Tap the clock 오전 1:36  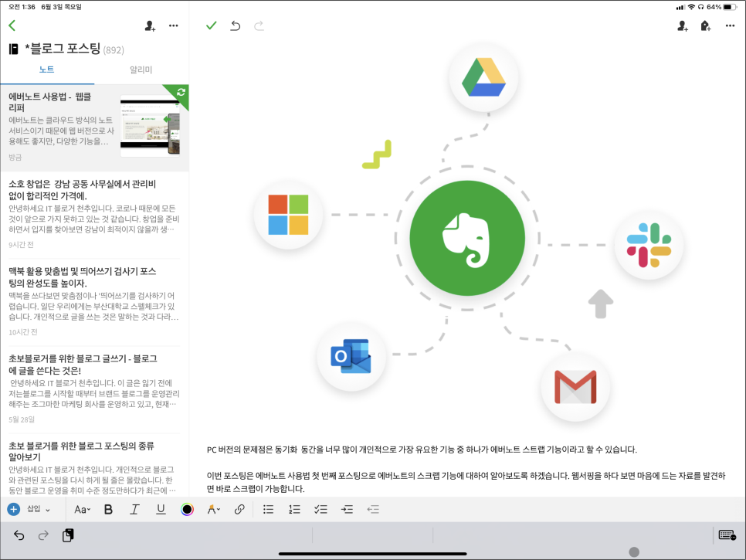(x=22, y=7)
